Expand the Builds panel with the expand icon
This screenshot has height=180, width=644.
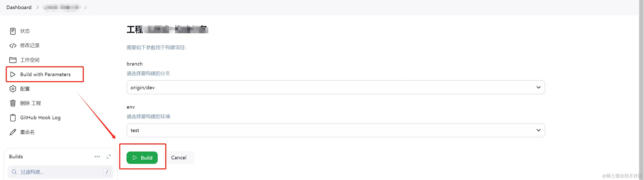[x=109, y=157]
